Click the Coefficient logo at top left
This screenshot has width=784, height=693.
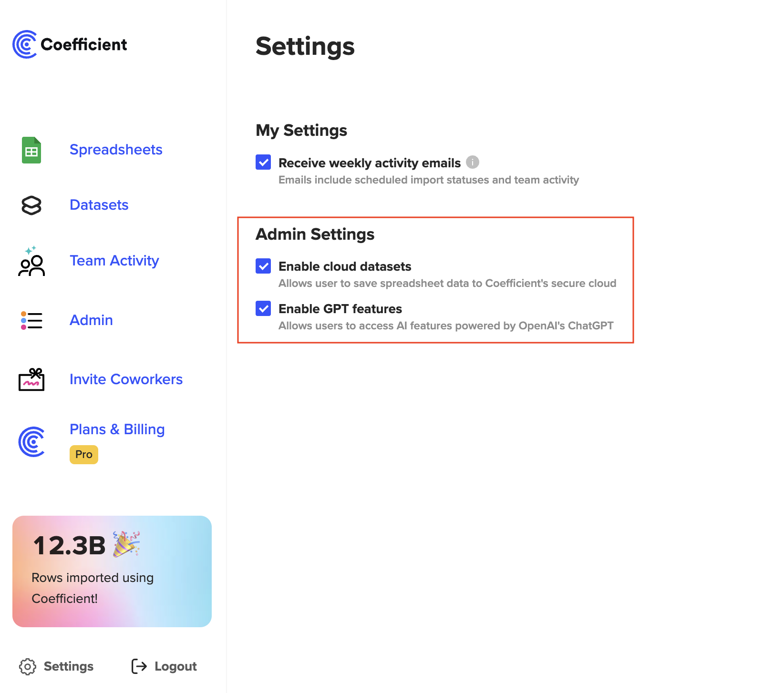pyautogui.click(x=70, y=44)
